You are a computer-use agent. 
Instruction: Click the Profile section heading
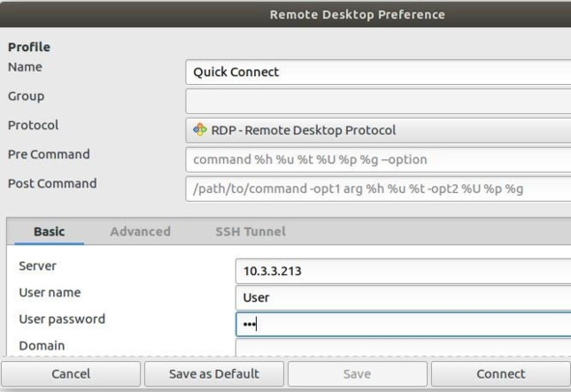[x=29, y=47]
